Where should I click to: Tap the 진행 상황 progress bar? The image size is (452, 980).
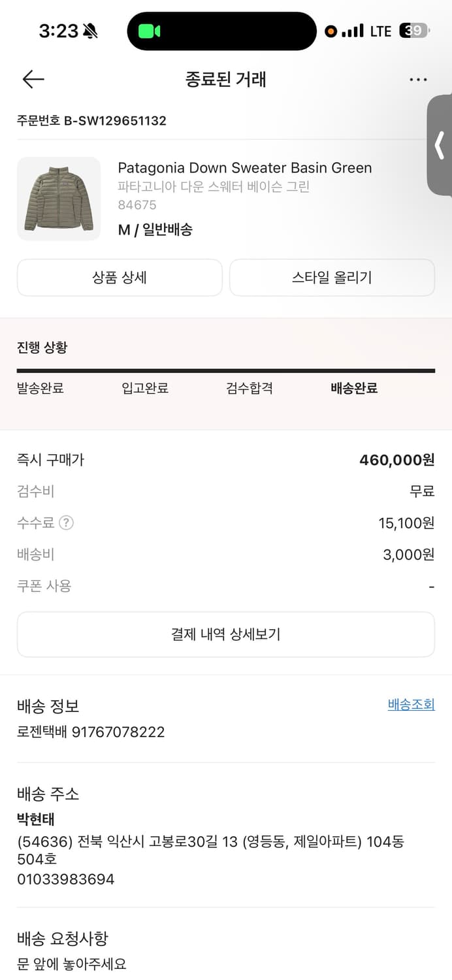(x=226, y=371)
